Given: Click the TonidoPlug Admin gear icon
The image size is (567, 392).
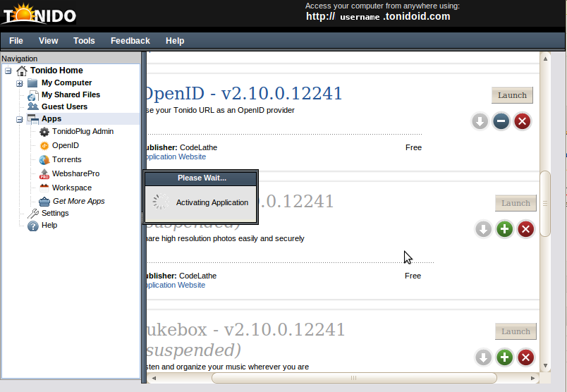Looking at the screenshot, I should click(44, 132).
